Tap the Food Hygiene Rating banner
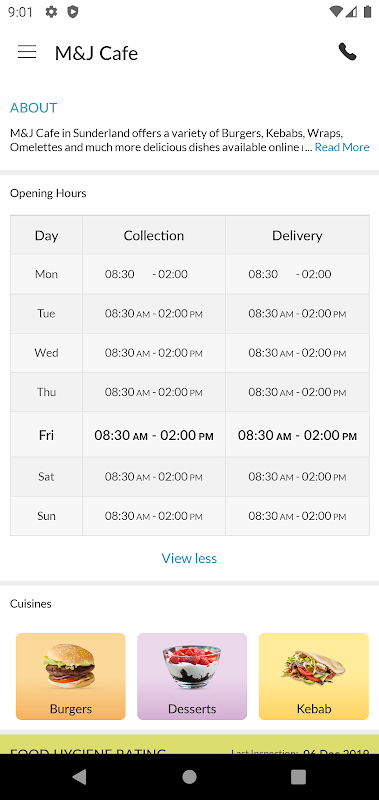 189,744
